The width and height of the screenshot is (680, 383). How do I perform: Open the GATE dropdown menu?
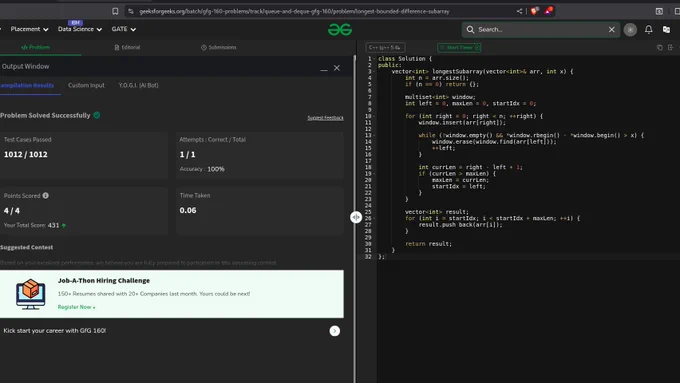coord(124,29)
